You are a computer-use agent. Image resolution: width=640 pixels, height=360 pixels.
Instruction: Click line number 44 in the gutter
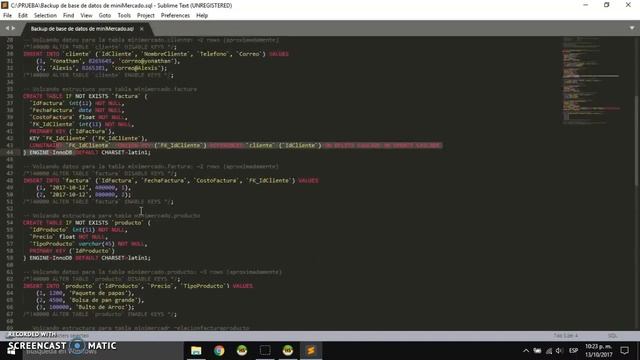(x=10, y=153)
